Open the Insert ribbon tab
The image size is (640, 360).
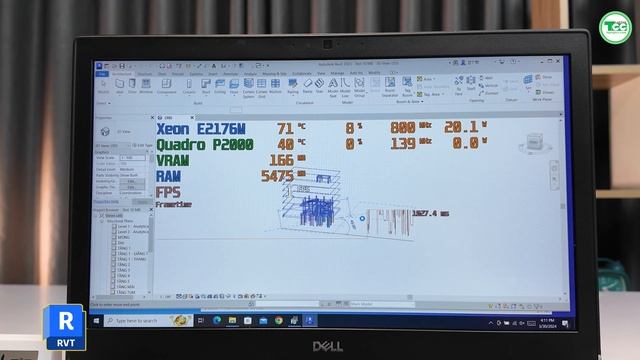(x=213, y=74)
